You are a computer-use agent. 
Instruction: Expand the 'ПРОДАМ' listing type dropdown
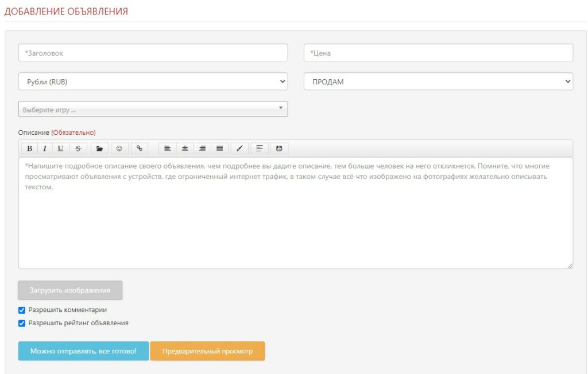click(438, 82)
